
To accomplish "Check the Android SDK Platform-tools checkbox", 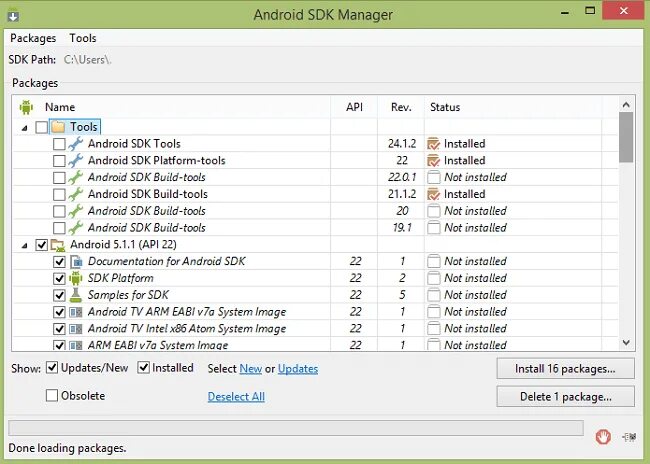I will pyautogui.click(x=59, y=160).
